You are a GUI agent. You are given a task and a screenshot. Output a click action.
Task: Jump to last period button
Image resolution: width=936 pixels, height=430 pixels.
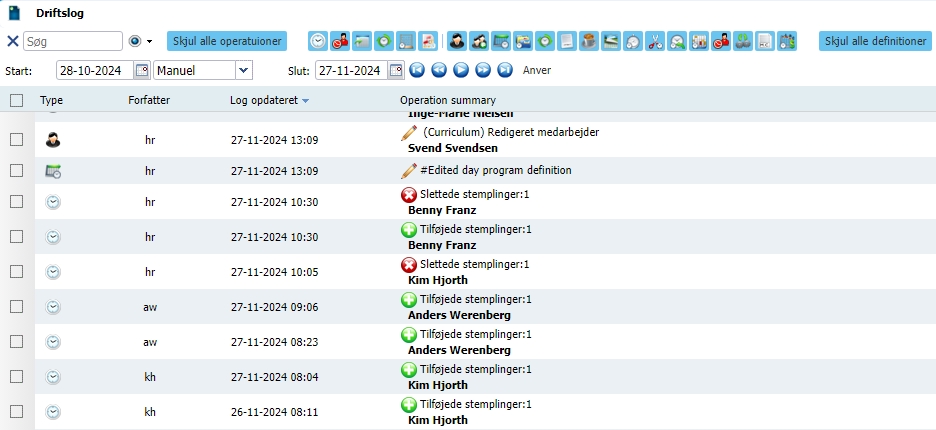(x=505, y=70)
